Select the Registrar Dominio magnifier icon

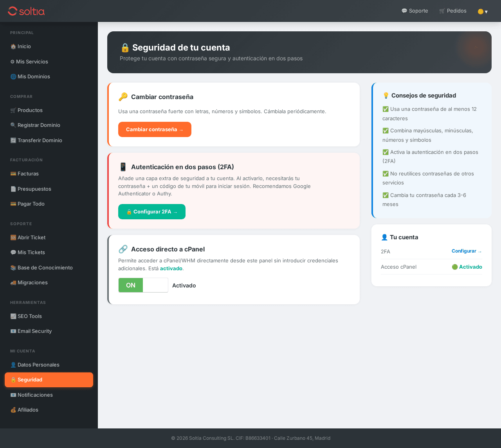click(13, 125)
